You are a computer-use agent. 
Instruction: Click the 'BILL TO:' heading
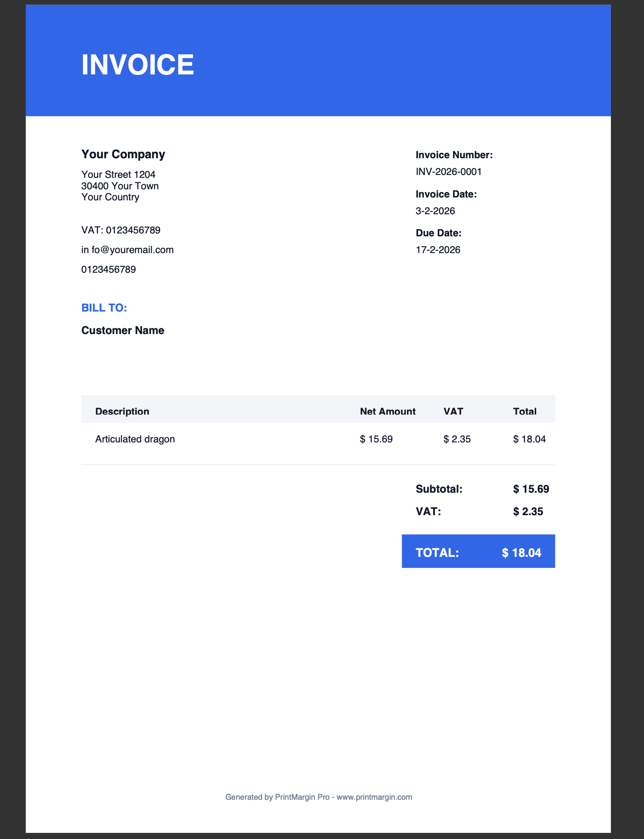tap(104, 308)
